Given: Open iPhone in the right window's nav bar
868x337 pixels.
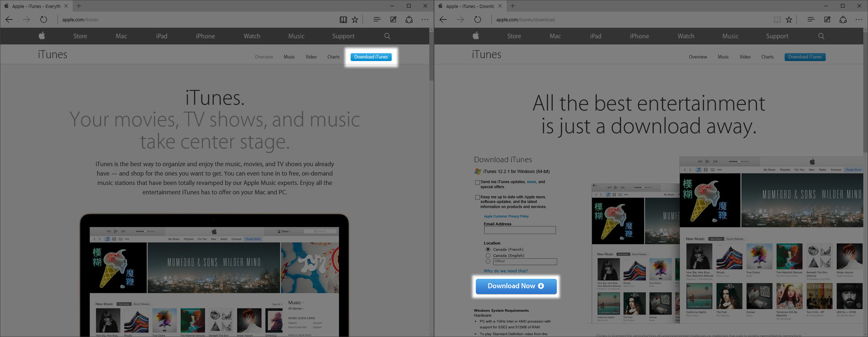Looking at the screenshot, I should click(x=639, y=36).
